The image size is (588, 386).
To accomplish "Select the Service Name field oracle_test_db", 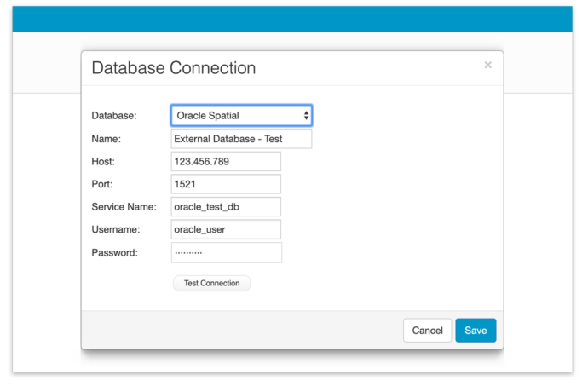I will [x=226, y=207].
